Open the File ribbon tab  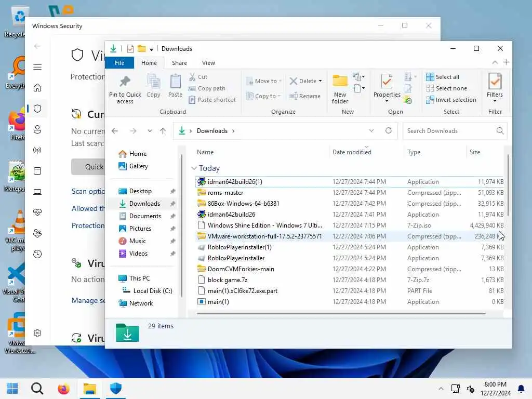119,63
